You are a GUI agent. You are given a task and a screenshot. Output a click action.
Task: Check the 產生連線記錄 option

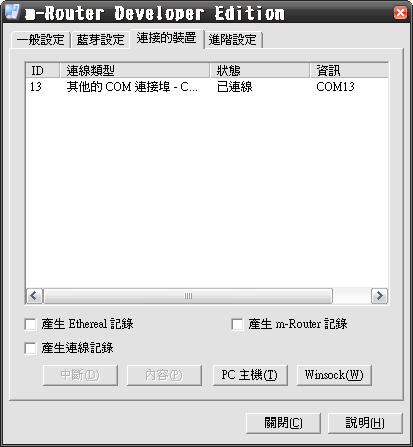30,348
